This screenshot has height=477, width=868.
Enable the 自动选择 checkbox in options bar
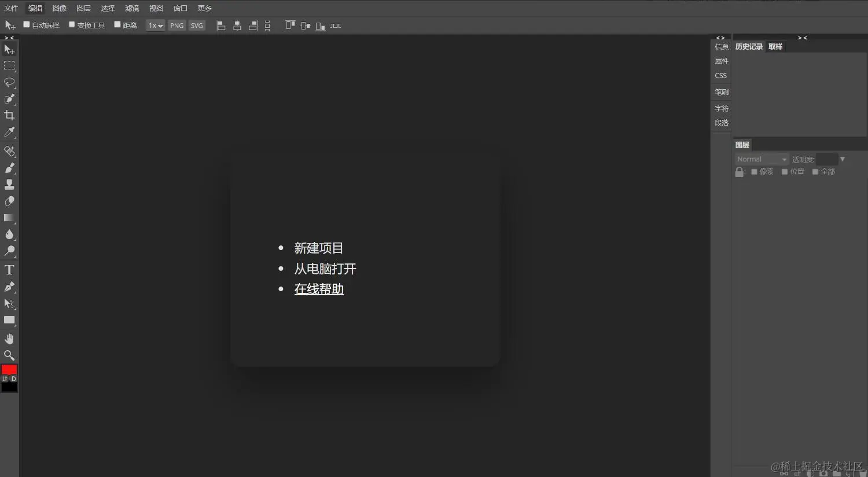26,24
